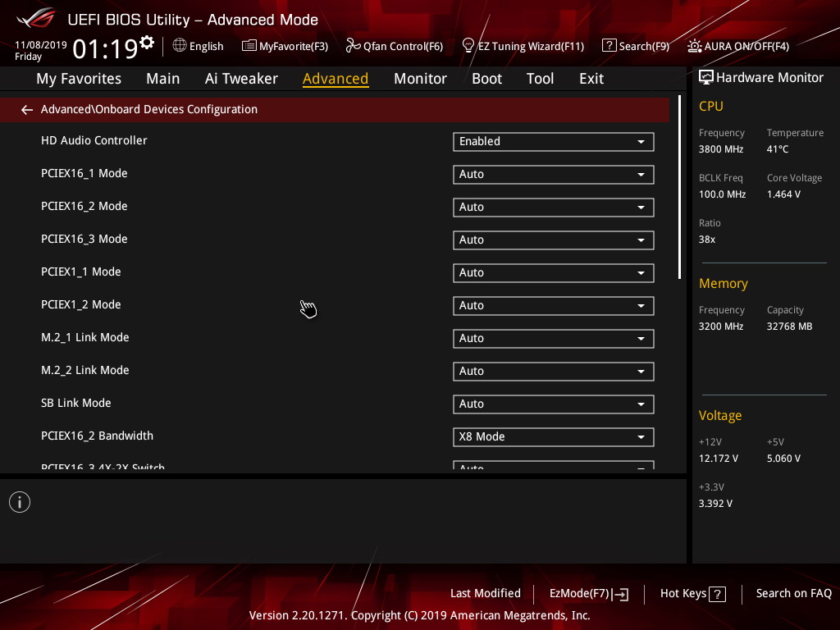Image resolution: width=840 pixels, height=630 pixels.
Task: Open M.2_2 Link Mode dropdown
Action: [x=554, y=372]
